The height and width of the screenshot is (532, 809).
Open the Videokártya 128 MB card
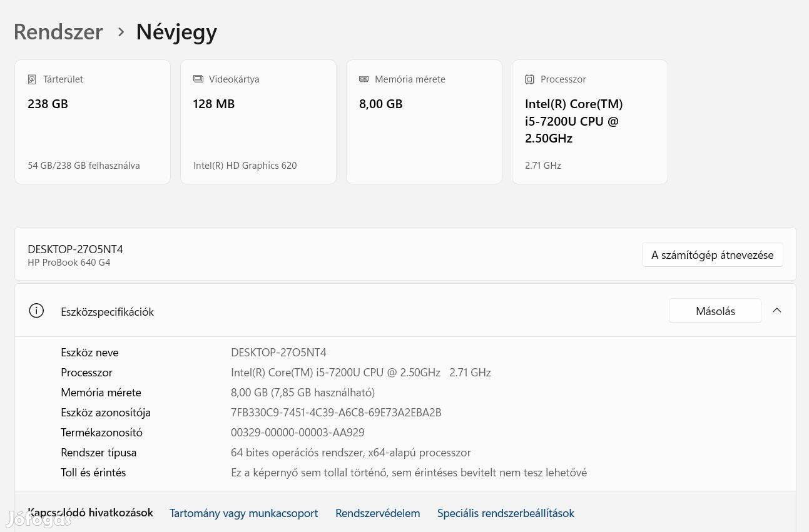pos(258,122)
